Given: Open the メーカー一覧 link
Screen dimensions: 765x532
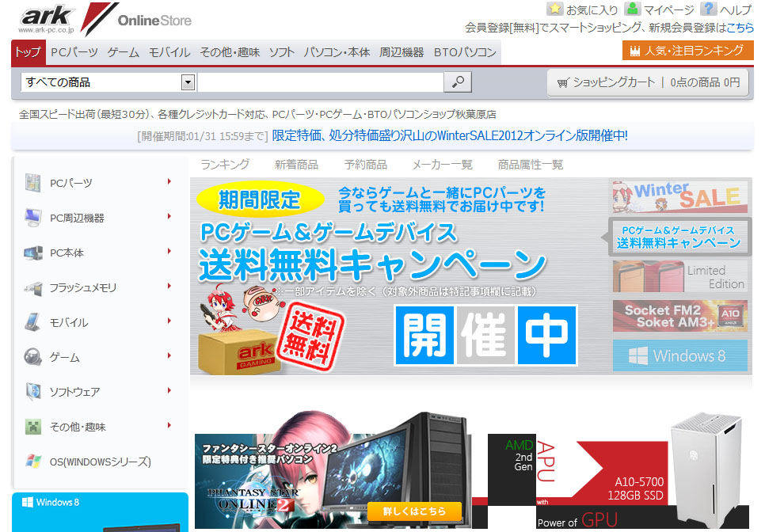Looking at the screenshot, I should tap(443, 165).
